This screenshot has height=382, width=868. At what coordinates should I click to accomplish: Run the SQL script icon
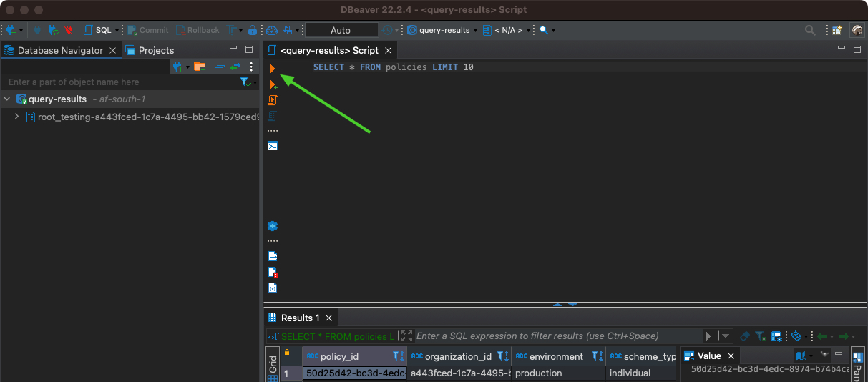click(273, 100)
